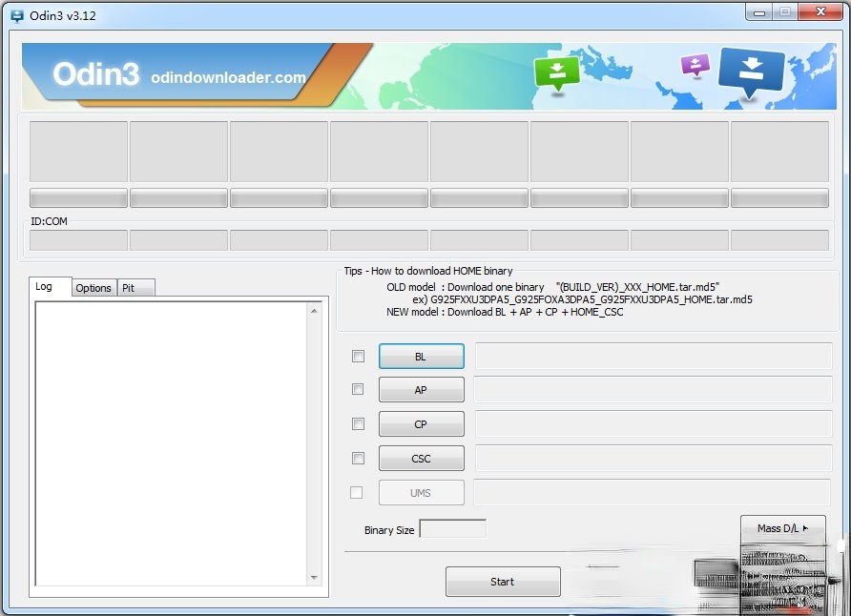
Task: Click the UMS file path field
Action: [653, 492]
